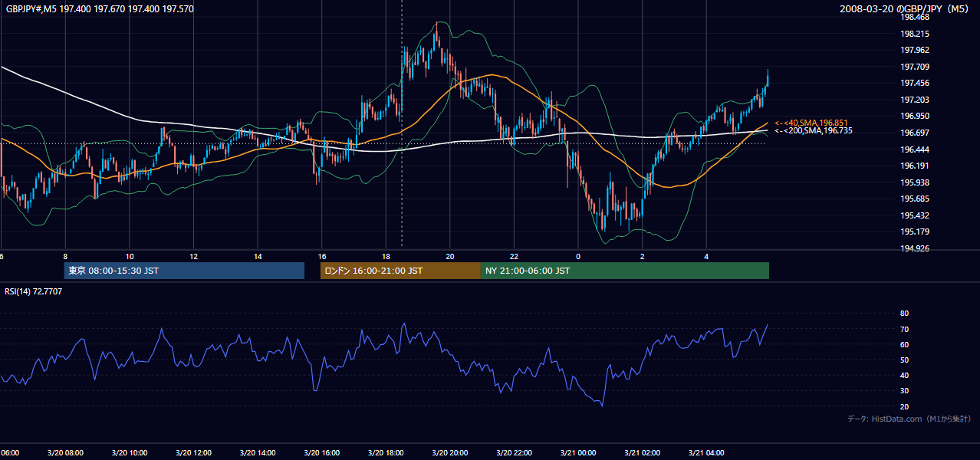Image resolution: width=980 pixels, height=460 pixels.
Task: Click hour label 14 under price chart
Action: coord(258,256)
